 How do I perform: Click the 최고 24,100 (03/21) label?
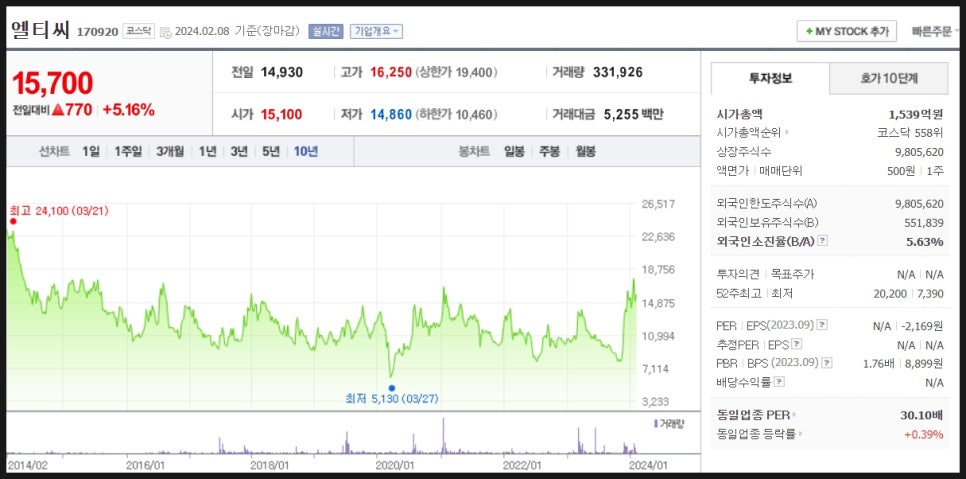59,211
